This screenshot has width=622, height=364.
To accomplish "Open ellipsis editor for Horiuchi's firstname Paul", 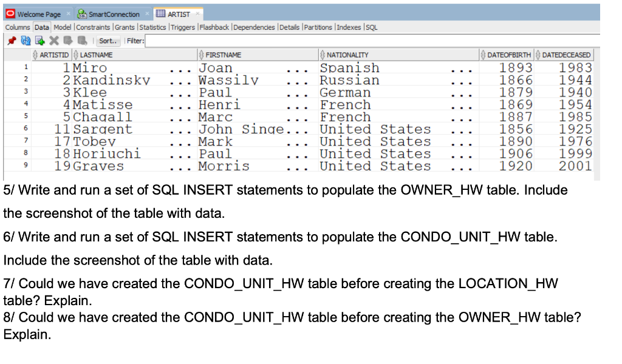I will pos(297,157).
